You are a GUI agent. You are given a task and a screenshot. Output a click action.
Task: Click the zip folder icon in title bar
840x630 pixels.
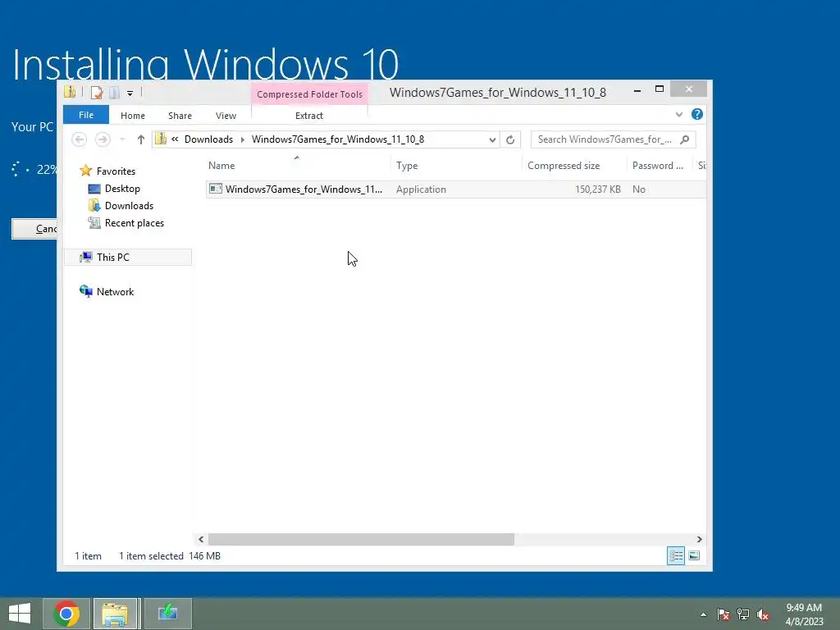click(70, 92)
